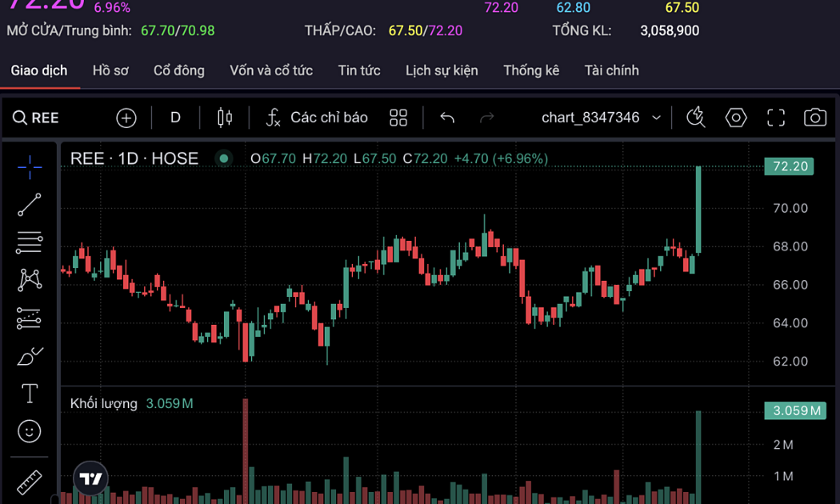Toggle the green market status dot
The height and width of the screenshot is (504, 840).
click(224, 158)
